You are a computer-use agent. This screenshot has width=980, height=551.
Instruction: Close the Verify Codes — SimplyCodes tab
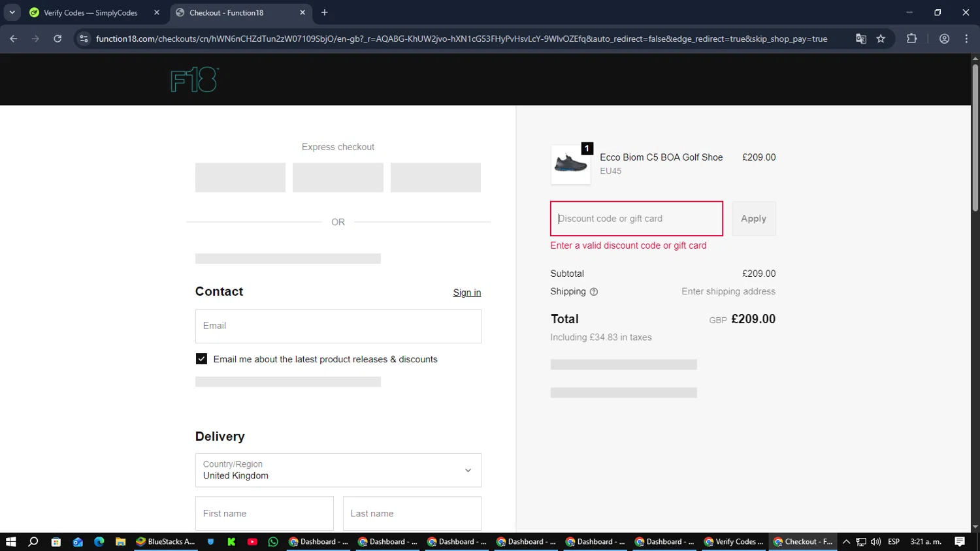point(157,12)
